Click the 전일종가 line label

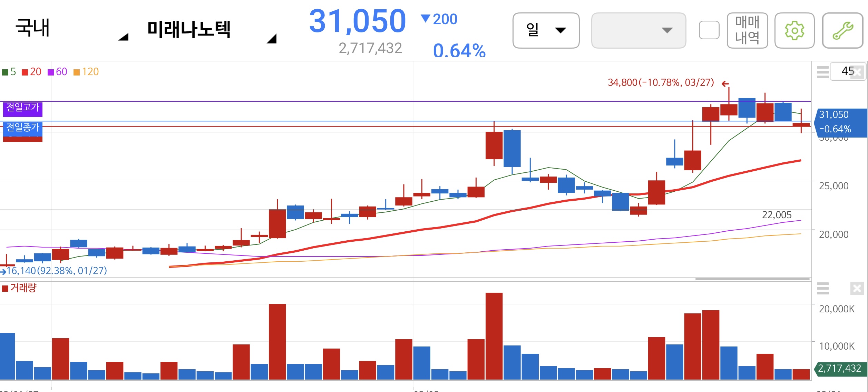click(x=23, y=129)
